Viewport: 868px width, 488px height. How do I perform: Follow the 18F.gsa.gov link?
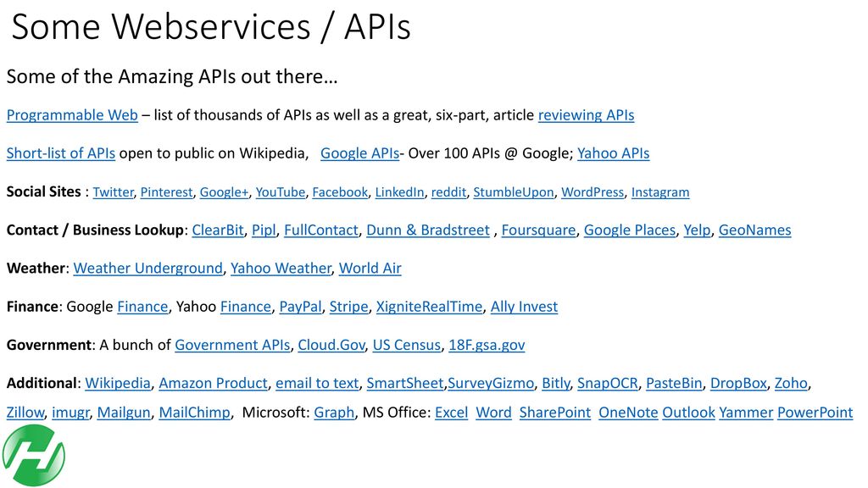pyautogui.click(x=487, y=346)
